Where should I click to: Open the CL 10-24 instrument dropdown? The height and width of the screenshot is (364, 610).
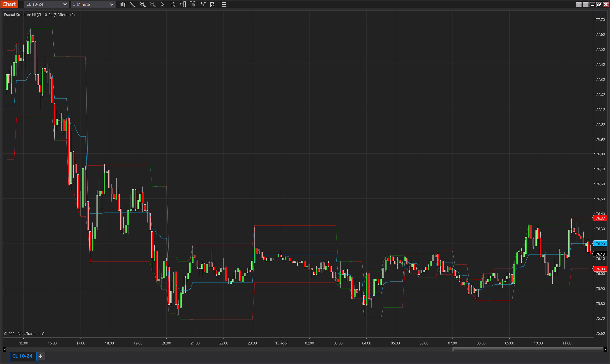(x=46, y=4)
